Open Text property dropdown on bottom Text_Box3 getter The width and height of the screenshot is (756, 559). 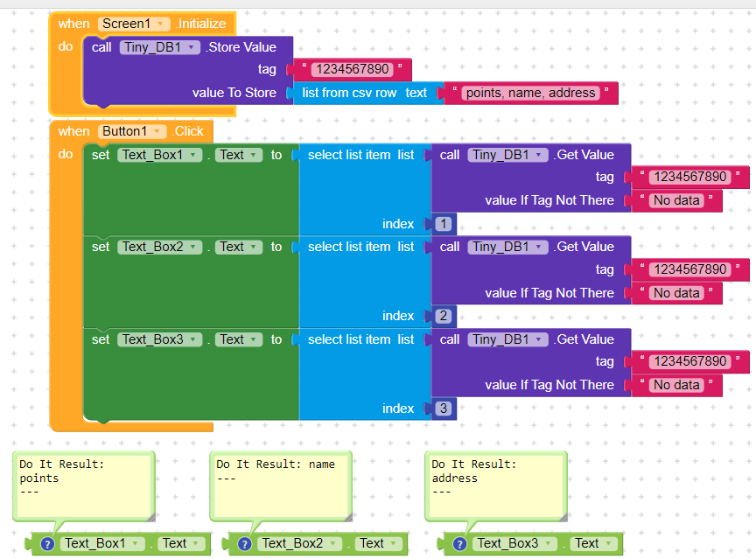tap(593, 543)
